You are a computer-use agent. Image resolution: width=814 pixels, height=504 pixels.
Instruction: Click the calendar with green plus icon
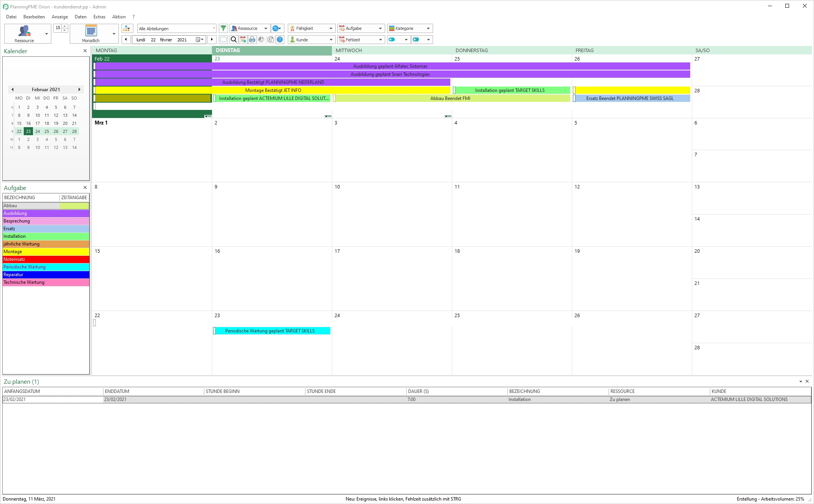(x=243, y=39)
